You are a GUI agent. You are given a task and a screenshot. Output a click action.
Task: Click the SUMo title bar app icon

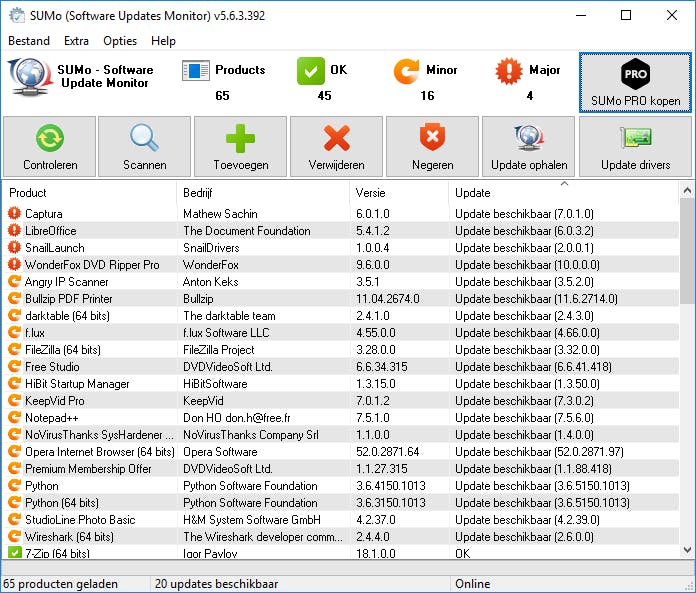point(17,16)
